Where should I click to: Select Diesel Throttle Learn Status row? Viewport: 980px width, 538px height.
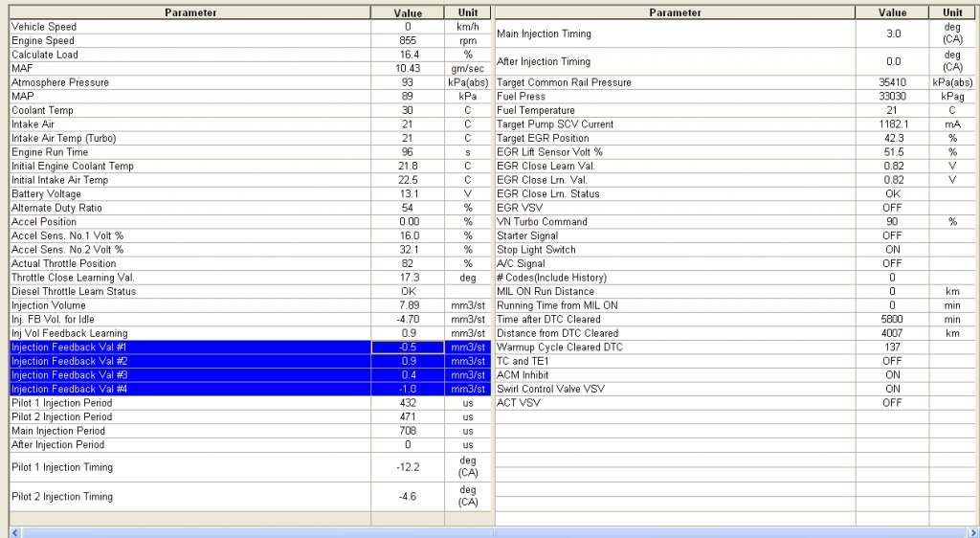(x=251, y=291)
